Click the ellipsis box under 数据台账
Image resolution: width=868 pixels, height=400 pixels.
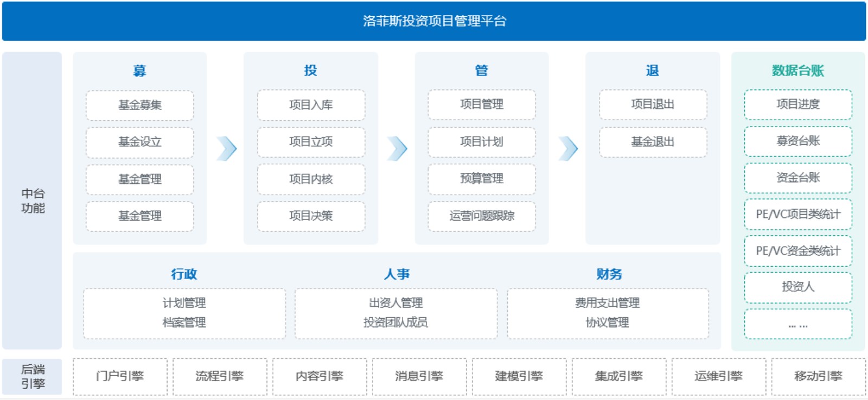click(798, 324)
